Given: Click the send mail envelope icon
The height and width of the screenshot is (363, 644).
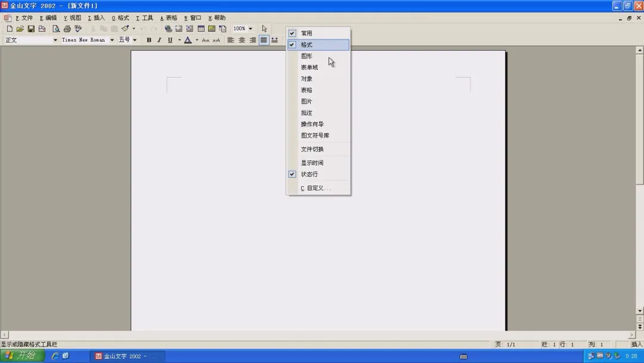Looking at the screenshot, I should pyautogui.click(x=42, y=29).
